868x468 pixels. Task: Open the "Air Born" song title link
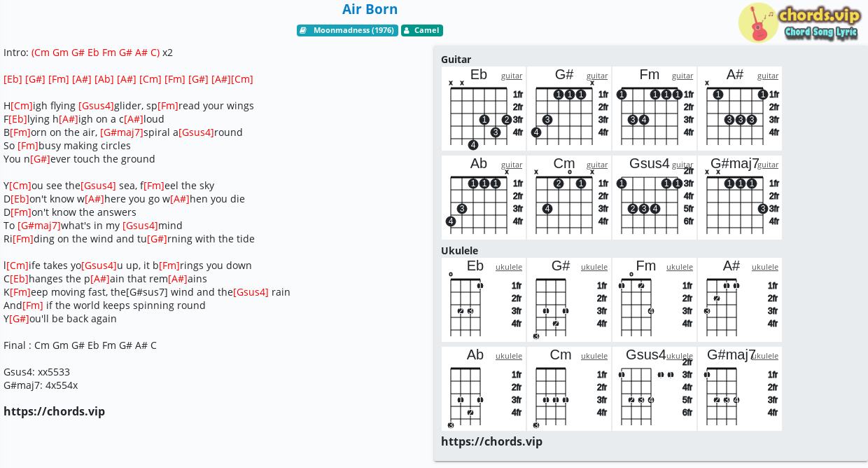[x=370, y=9]
